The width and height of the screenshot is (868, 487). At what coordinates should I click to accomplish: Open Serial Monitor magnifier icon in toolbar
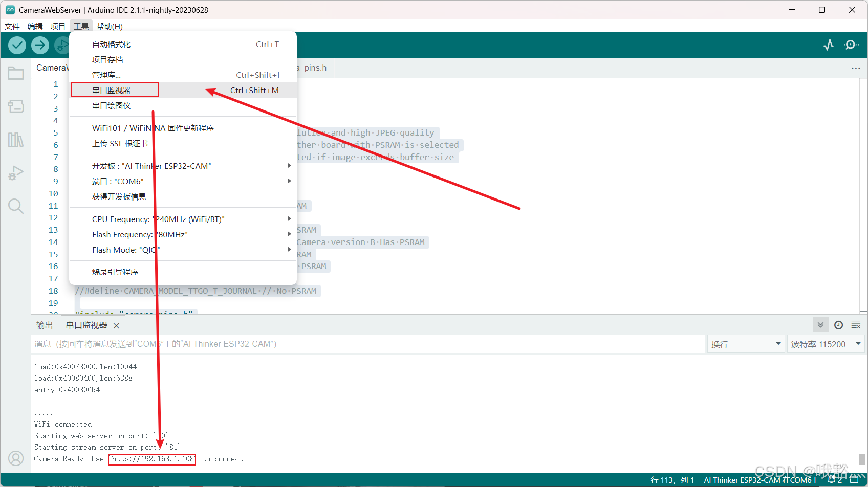[852, 45]
